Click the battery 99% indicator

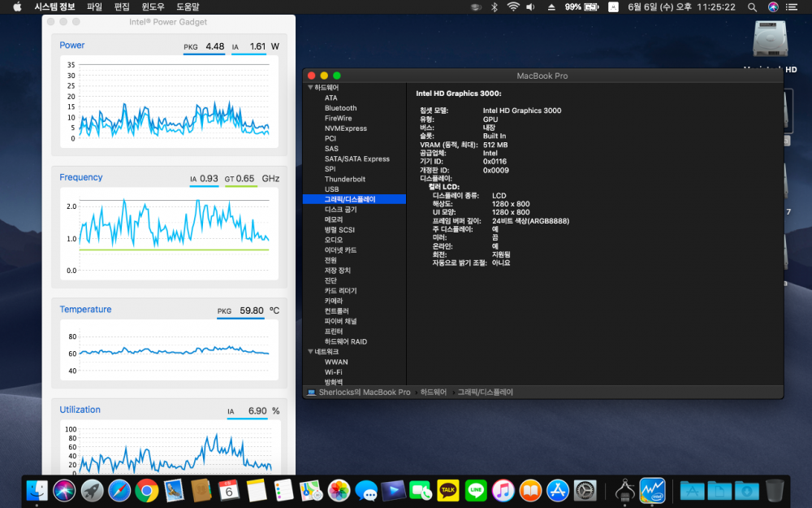tap(581, 7)
